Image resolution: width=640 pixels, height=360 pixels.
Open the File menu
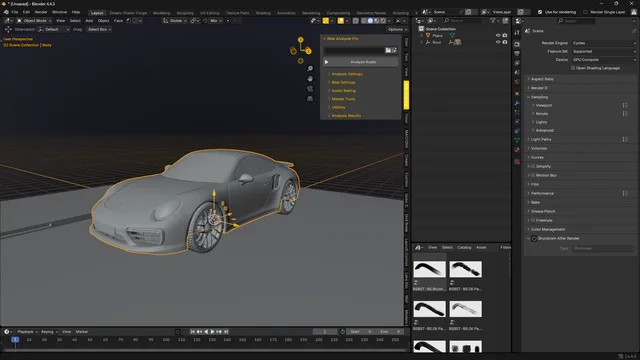[15, 12]
